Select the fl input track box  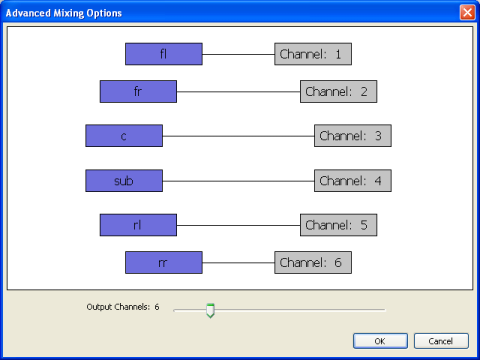[x=164, y=54]
